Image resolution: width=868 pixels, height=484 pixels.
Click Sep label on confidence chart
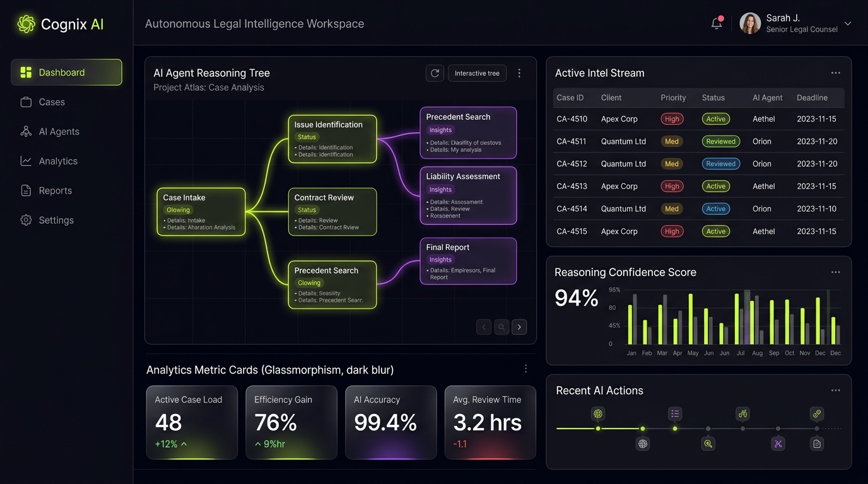pos(774,353)
